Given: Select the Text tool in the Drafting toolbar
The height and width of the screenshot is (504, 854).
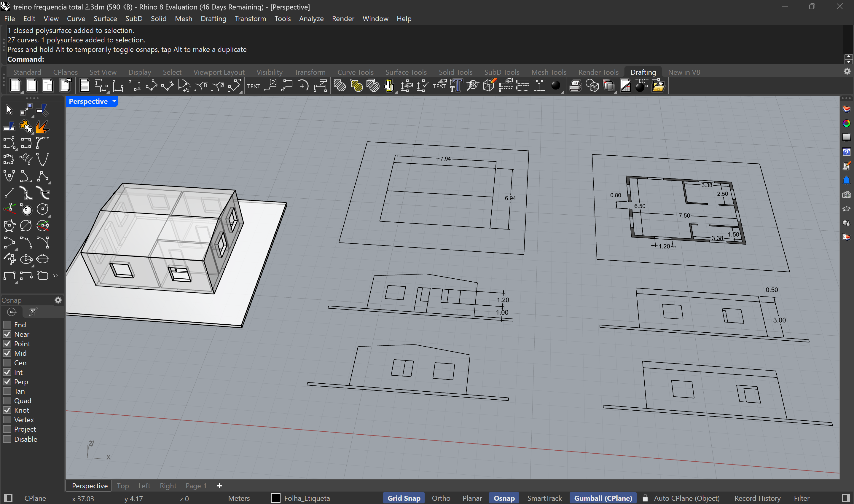Looking at the screenshot, I should point(254,86).
